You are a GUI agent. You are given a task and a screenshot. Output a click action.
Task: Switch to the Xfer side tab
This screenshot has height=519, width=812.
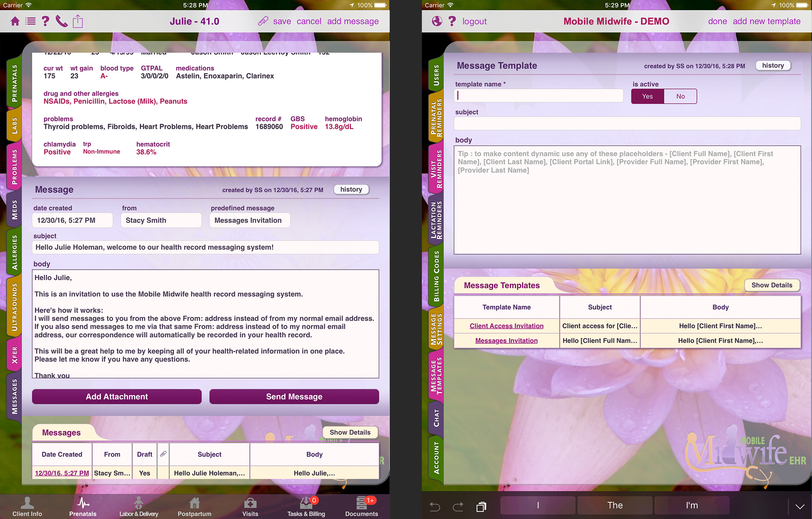click(14, 355)
